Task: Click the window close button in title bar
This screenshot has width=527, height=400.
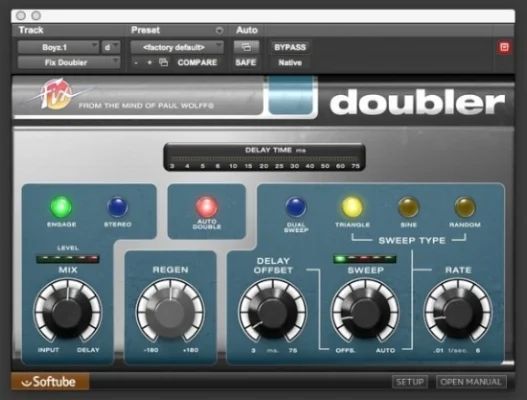Action: tap(21, 15)
